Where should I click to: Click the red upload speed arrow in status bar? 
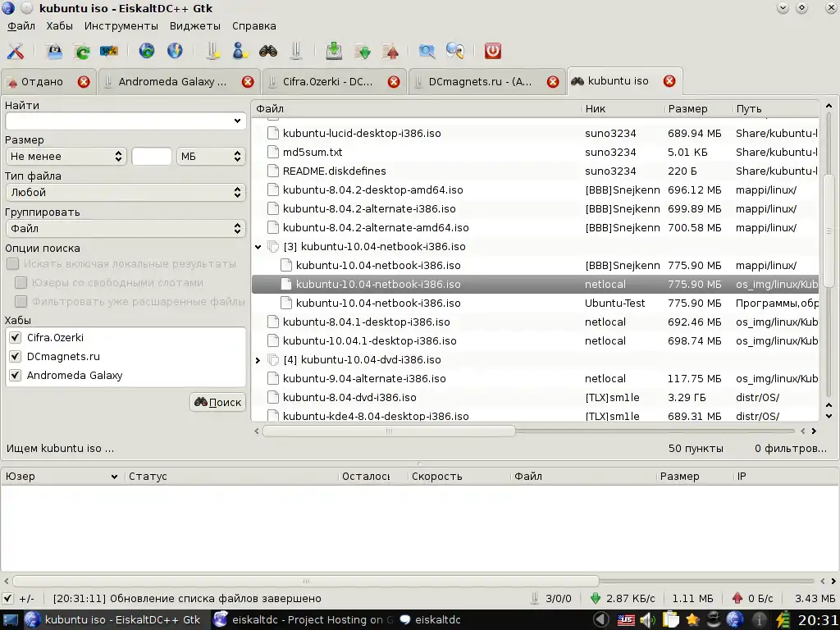(737, 598)
